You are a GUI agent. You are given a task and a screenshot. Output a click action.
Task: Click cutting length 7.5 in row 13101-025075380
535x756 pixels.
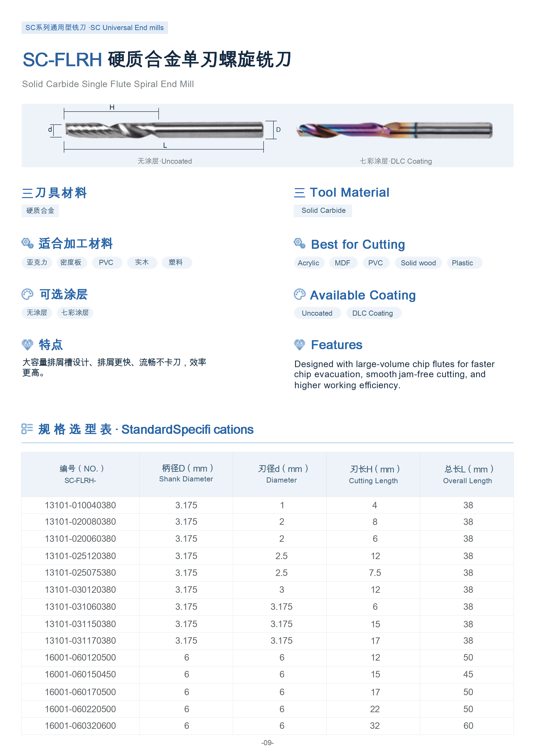(x=375, y=573)
